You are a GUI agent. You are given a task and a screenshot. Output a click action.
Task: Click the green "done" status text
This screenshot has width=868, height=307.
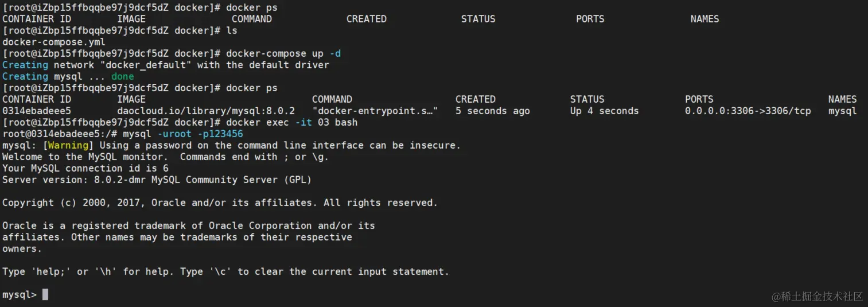click(123, 76)
